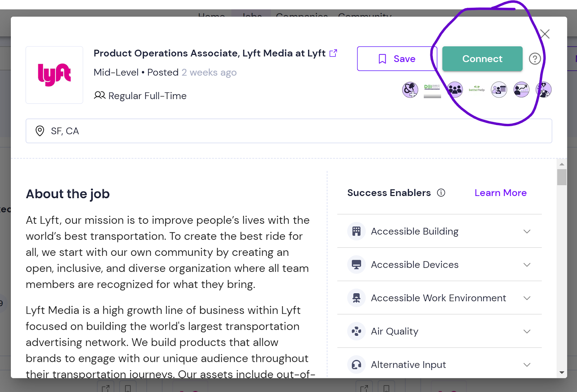Click the betterhelp benefit logo
The width and height of the screenshot is (577, 392).
pos(477,89)
